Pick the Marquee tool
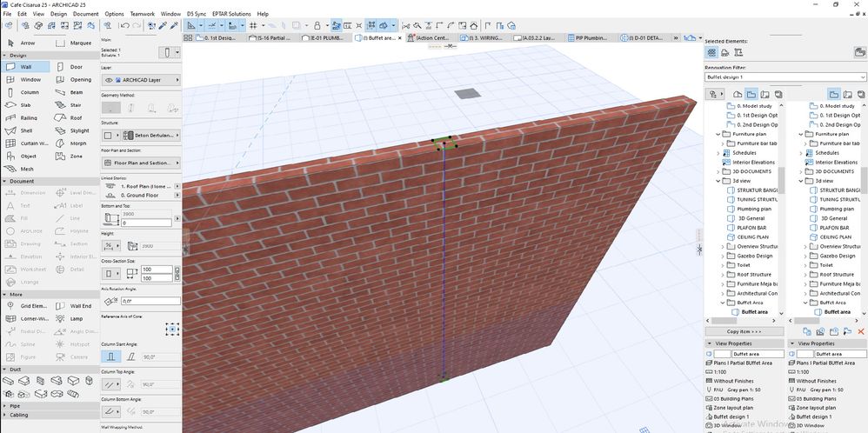 coord(75,43)
